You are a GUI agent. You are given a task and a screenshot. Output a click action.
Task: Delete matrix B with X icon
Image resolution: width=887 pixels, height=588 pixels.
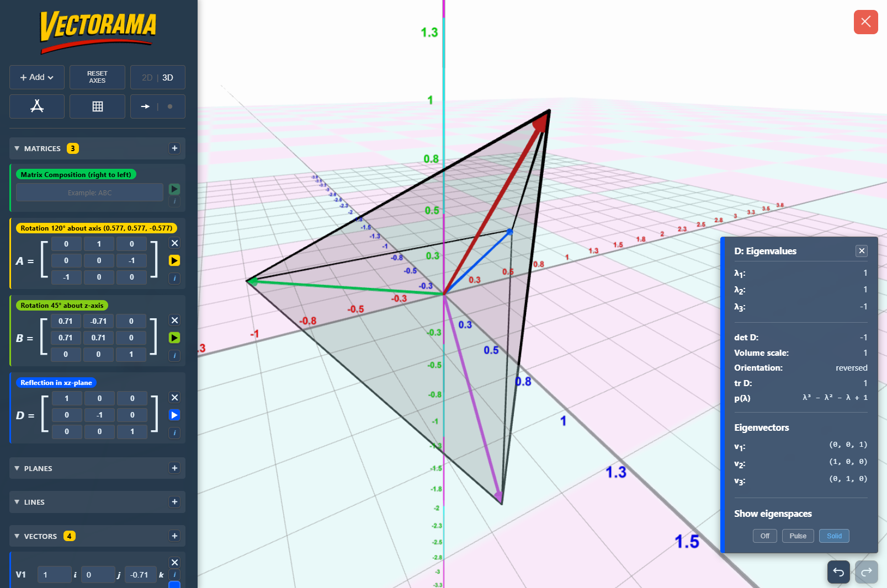tap(174, 320)
